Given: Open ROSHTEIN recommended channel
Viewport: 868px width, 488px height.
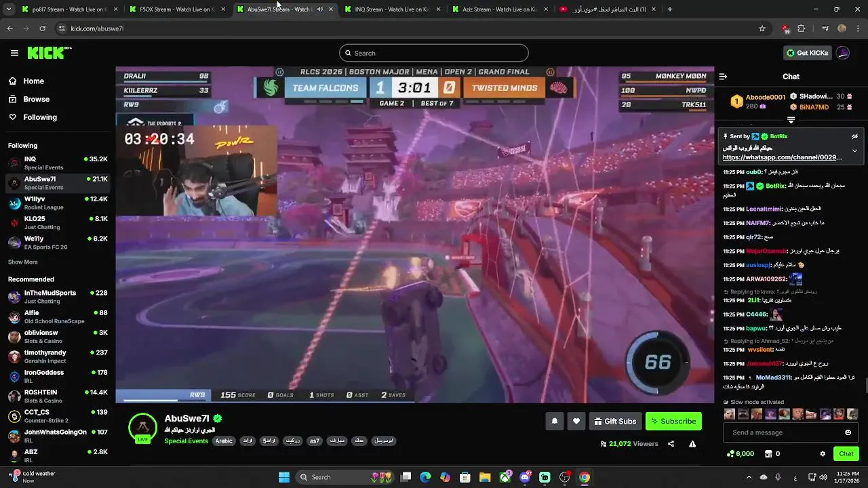Looking at the screenshot, I should (58, 396).
